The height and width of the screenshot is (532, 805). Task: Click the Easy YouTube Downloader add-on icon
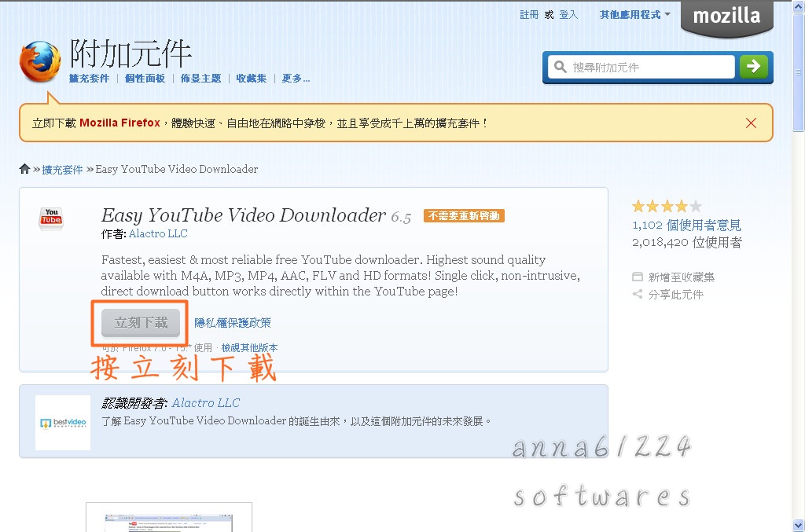(x=51, y=219)
